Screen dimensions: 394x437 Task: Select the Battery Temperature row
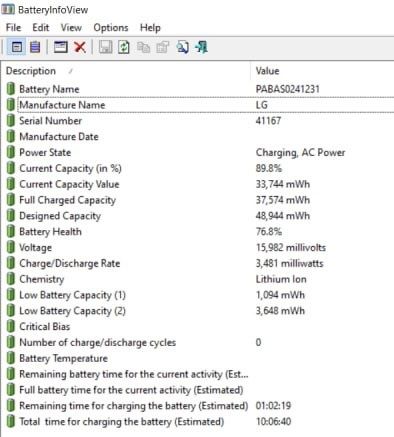(x=199, y=358)
